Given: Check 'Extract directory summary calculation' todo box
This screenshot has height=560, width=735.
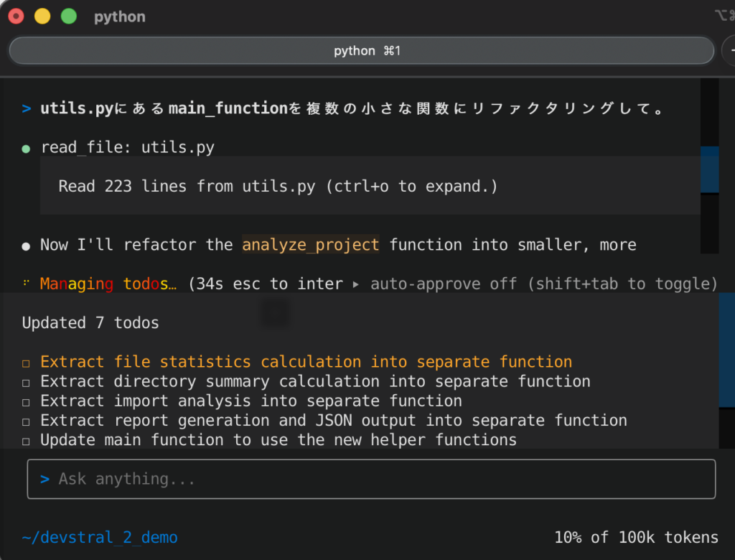Looking at the screenshot, I should tap(27, 382).
